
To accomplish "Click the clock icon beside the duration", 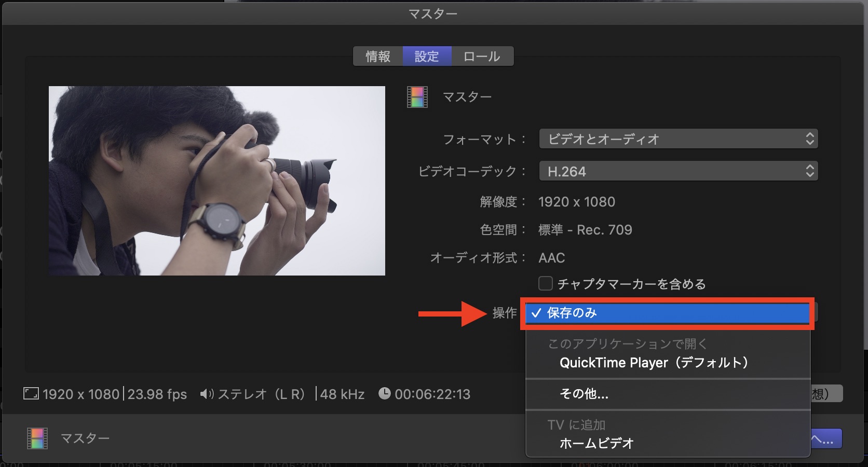I will click(x=384, y=393).
